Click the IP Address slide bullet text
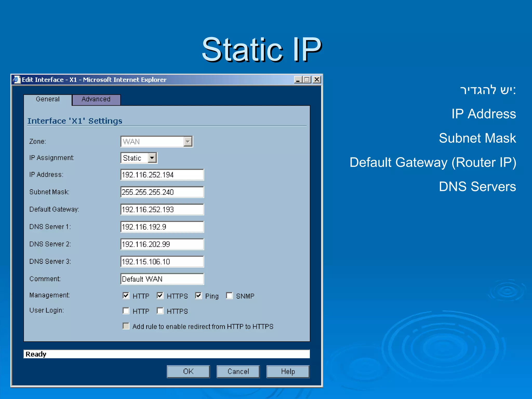 point(484,114)
